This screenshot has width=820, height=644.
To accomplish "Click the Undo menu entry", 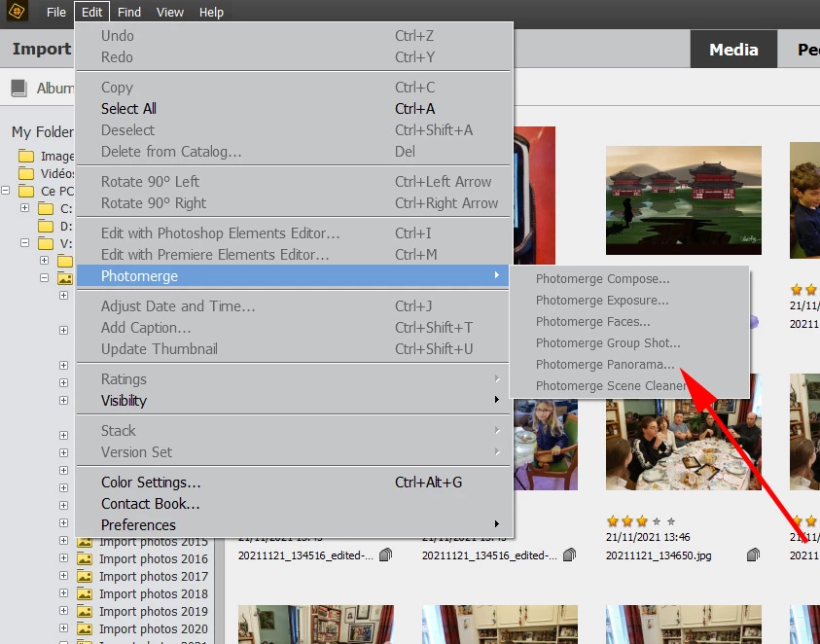I will 294,36.
